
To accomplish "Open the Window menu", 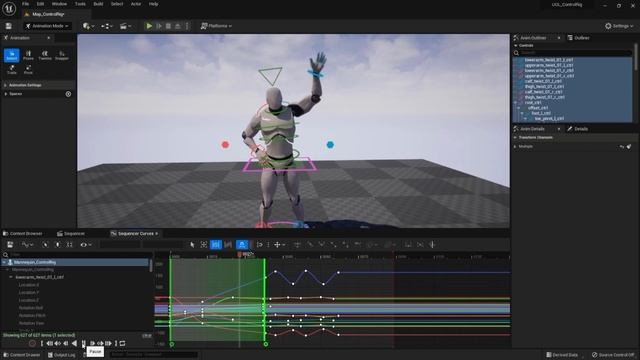I will click(x=59, y=4).
